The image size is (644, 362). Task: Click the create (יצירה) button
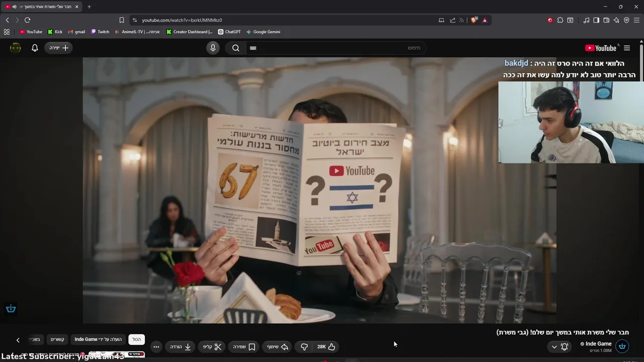pos(59,48)
